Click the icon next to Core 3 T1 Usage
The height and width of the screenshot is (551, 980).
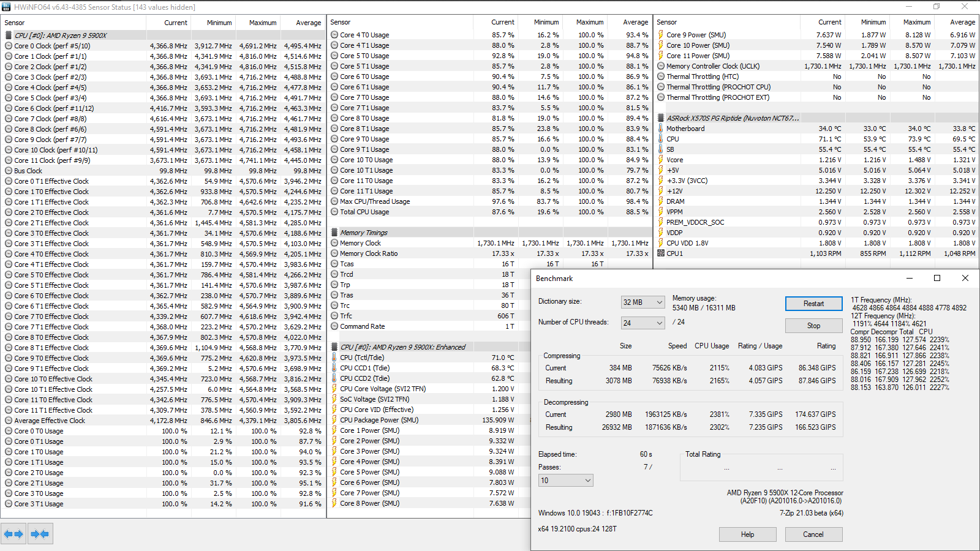click(9, 504)
